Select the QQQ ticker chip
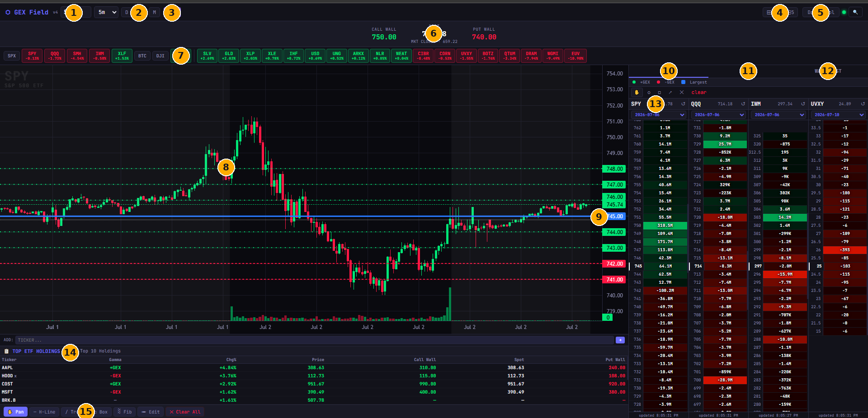Image resolution: width=868 pixels, height=418 pixels. pos(55,56)
